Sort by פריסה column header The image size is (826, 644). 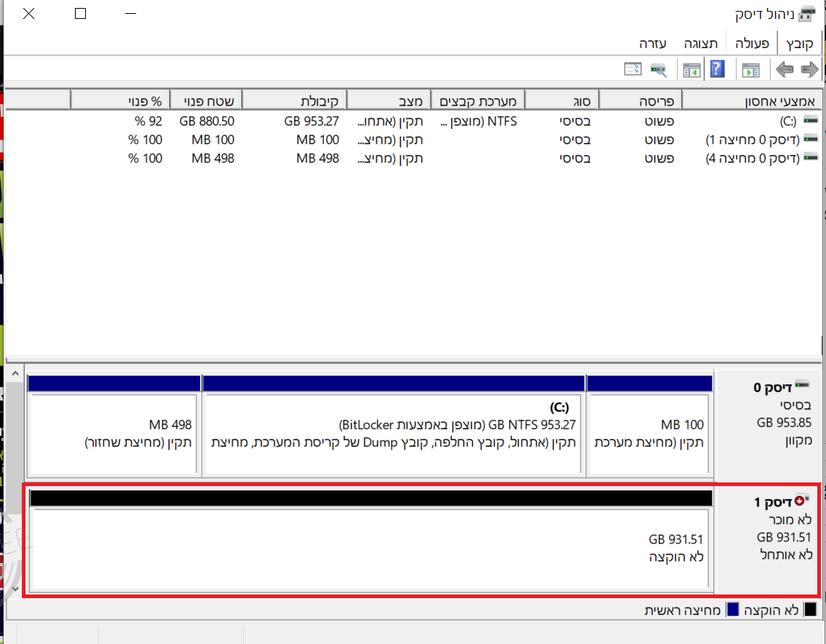click(640, 100)
